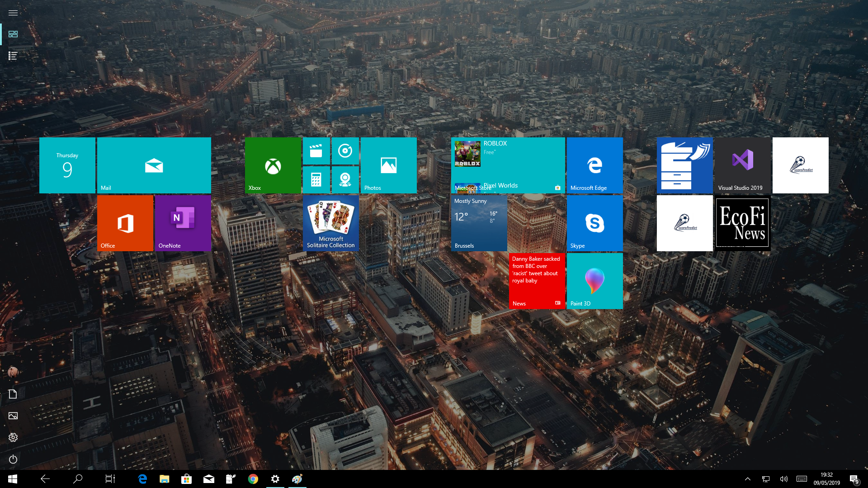
Task: Open the Thursday 9 Calendar tile
Action: 67,165
